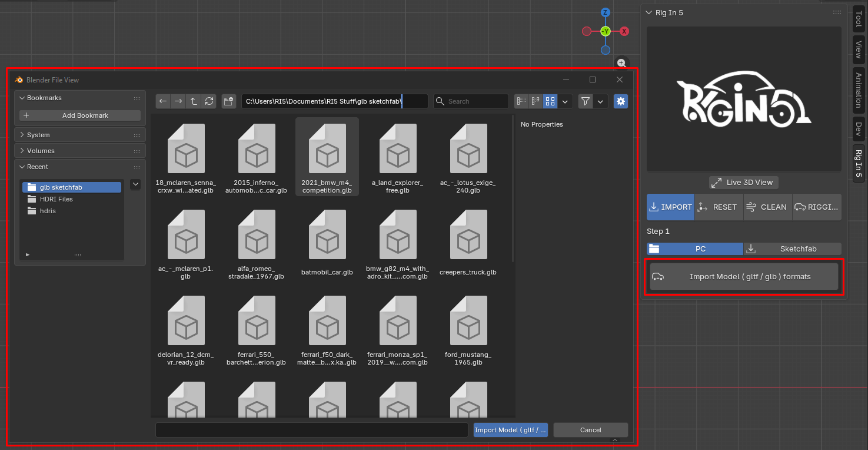Click the file list scrollbar

(513, 188)
